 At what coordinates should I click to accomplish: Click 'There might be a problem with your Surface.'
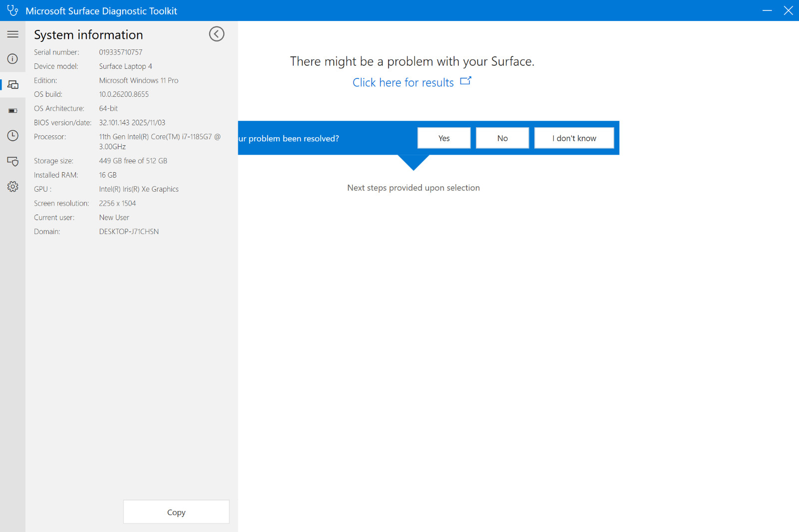[x=412, y=61]
